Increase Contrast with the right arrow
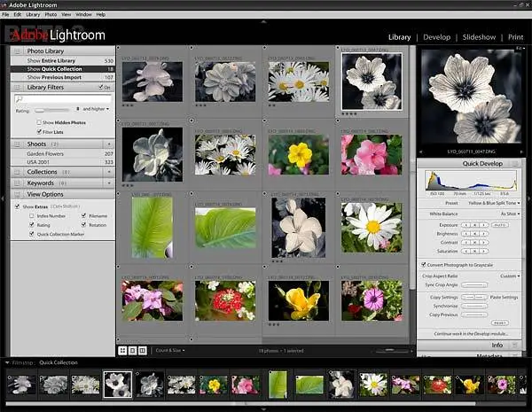This screenshot has width=532, height=412. [484, 243]
